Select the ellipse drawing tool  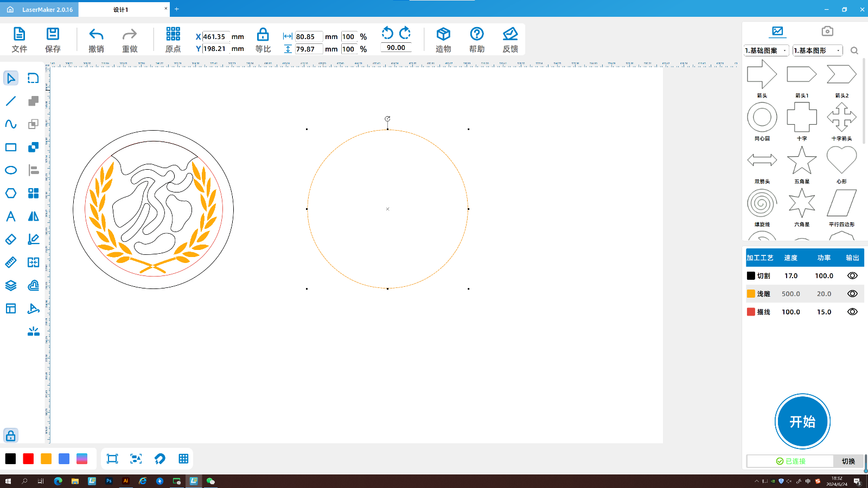click(11, 170)
